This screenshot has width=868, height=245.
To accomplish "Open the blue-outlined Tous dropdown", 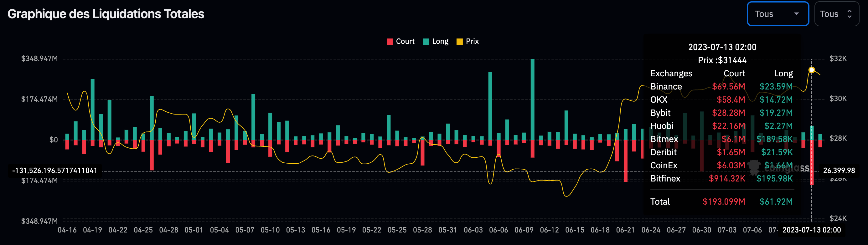I will pyautogui.click(x=778, y=14).
